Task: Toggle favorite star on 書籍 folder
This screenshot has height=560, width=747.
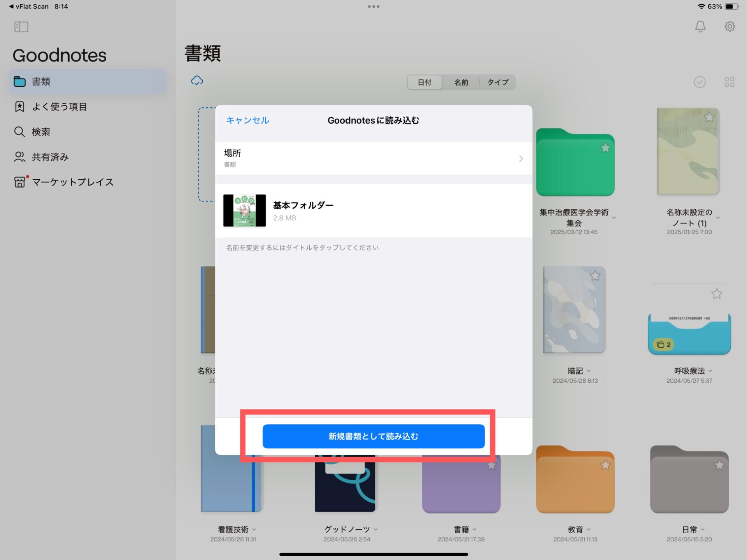Action: 491,465
